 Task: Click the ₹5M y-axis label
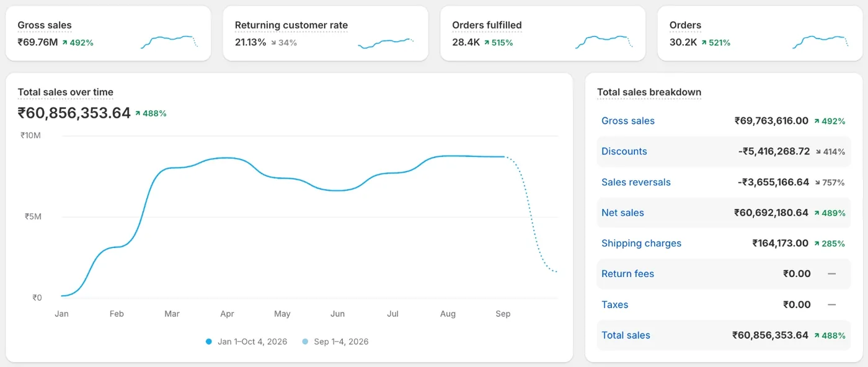click(33, 216)
